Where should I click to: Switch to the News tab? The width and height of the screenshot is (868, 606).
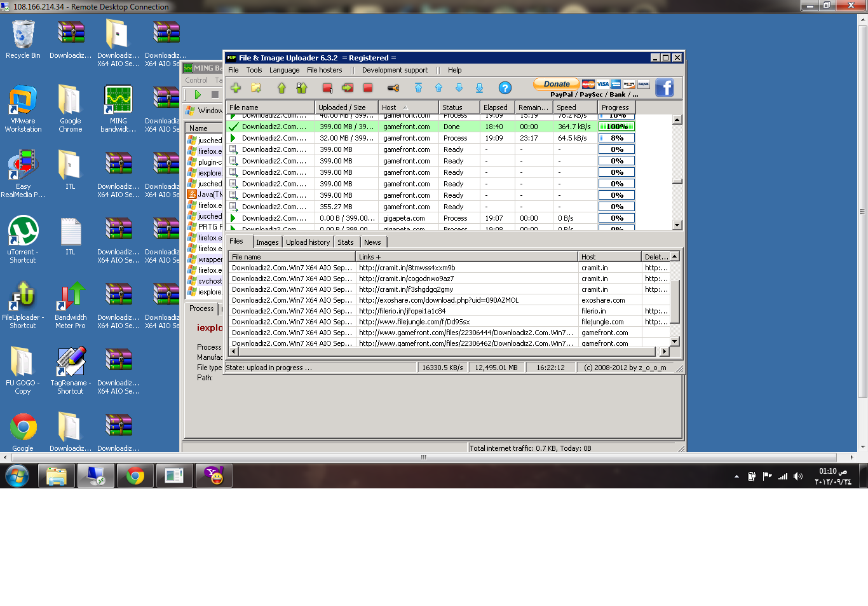pyautogui.click(x=372, y=242)
